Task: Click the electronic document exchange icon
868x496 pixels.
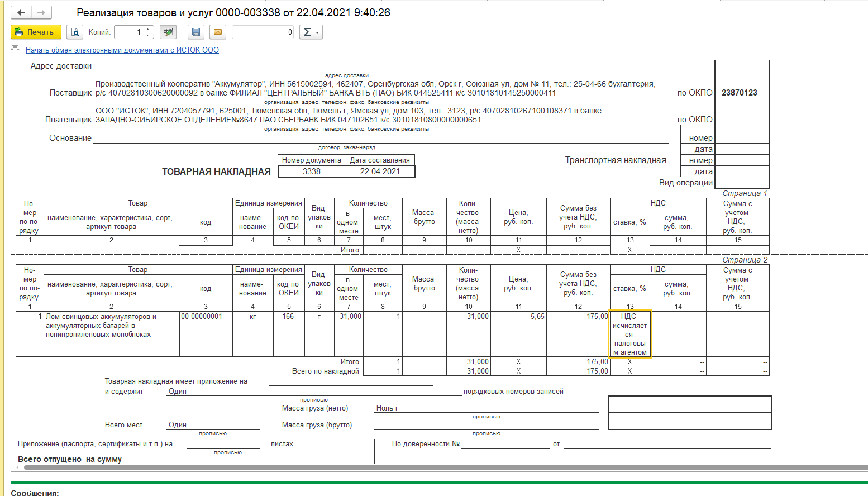Action: coord(16,50)
